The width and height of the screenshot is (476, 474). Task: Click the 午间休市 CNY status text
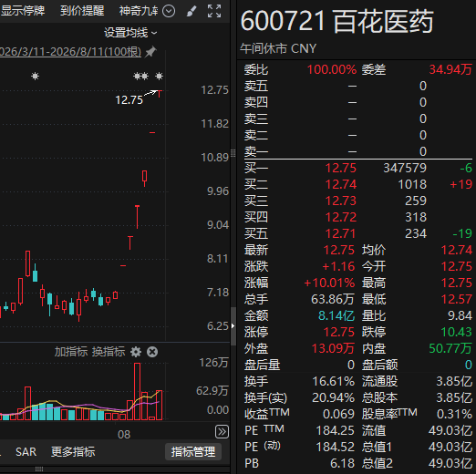[x=278, y=48]
